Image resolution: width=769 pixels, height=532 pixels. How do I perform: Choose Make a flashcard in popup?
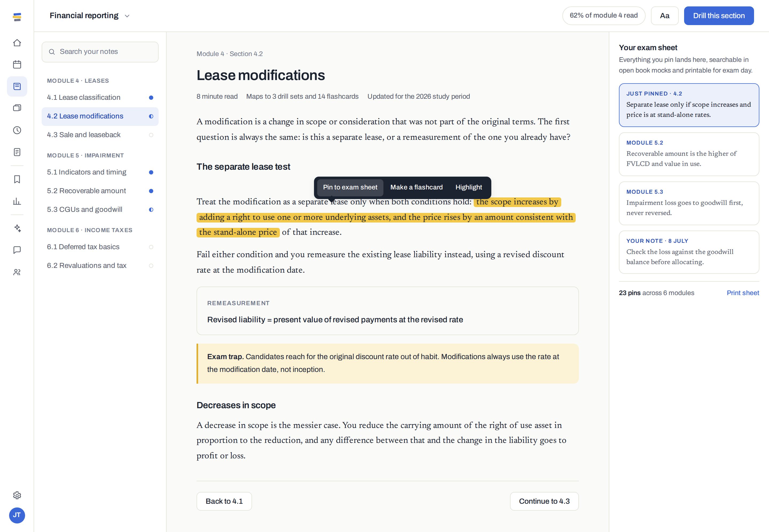pos(416,187)
